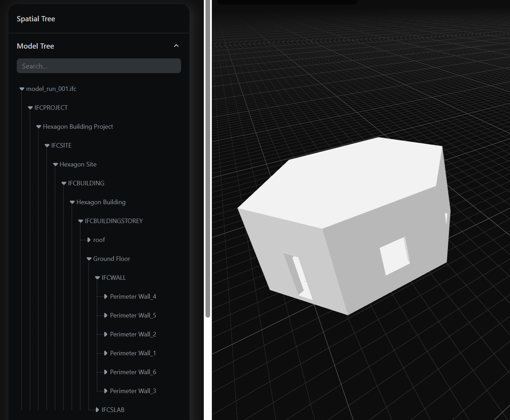Collapse the IFCBUILDINGSTOREY node arrow
The image size is (510, 420).
coord(81,221)
